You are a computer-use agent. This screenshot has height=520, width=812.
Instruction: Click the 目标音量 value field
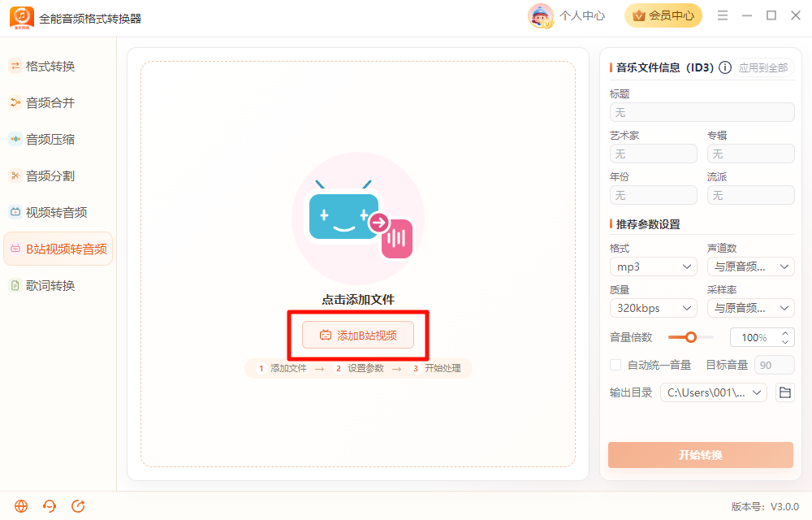775,365
